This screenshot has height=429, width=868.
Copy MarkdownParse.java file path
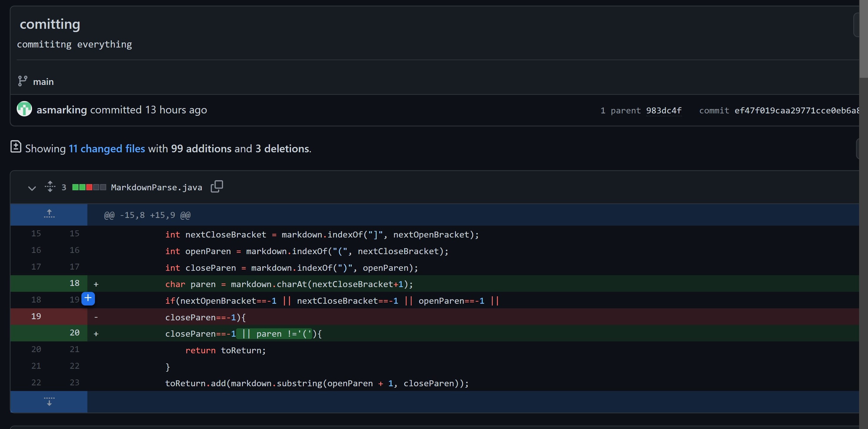(x=217, y=186)
